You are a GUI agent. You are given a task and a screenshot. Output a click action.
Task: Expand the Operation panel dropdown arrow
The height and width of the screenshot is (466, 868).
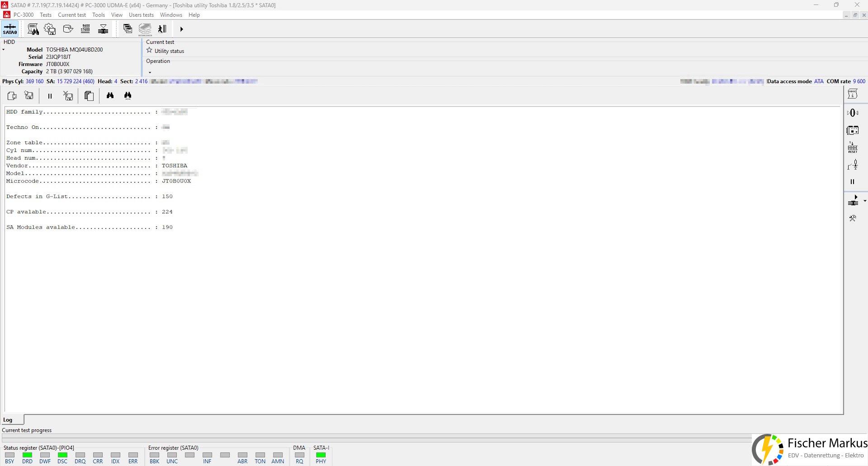pyautogui.click(x=150, y=72)
